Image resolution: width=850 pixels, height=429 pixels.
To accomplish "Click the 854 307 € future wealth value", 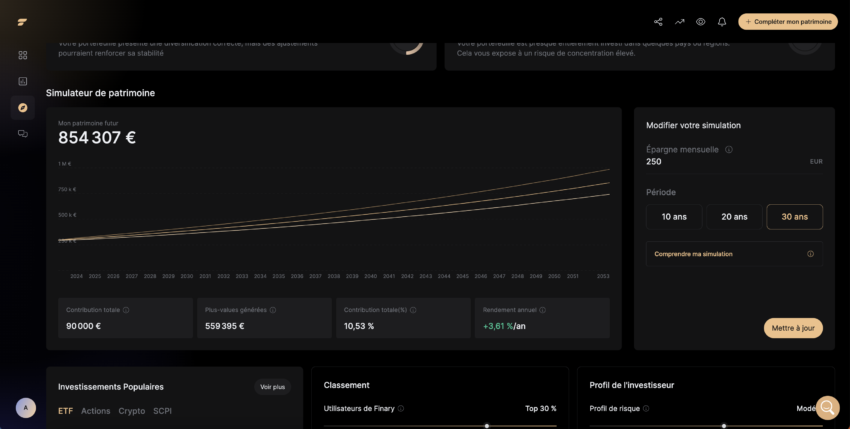I will pos(96,138).
